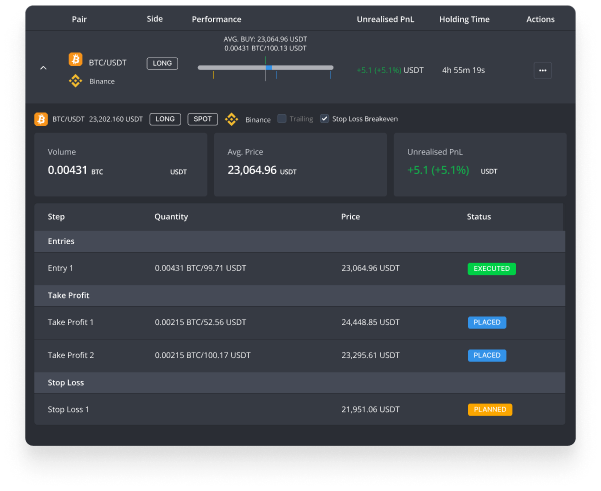Click the SPOT badge in detail header
Viewport: 601px width, 491px height.
click(202, 118)
